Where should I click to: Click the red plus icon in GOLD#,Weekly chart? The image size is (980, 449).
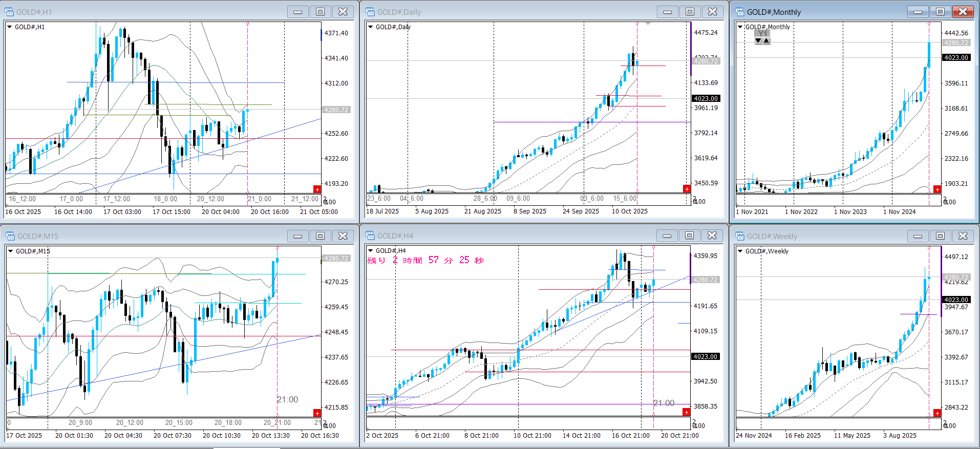(937, 413)
